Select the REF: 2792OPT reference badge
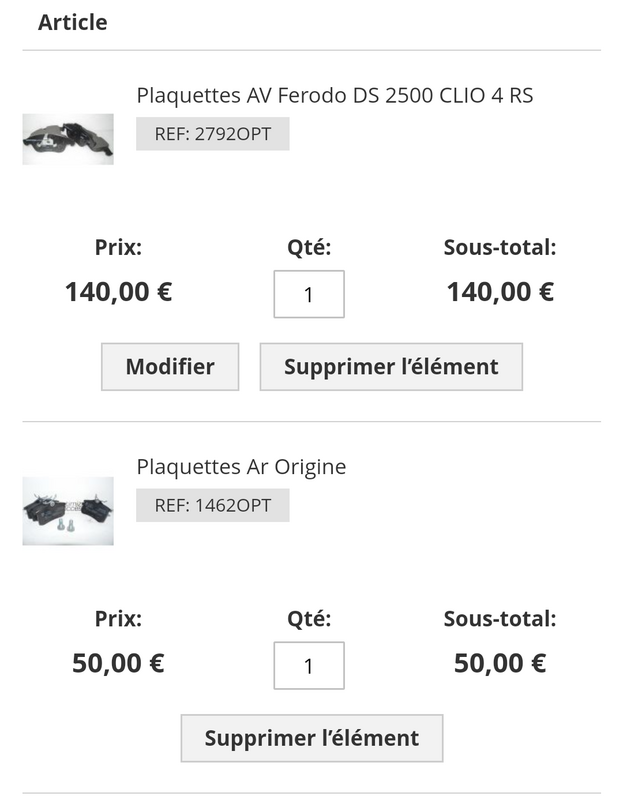 [212, 134]
